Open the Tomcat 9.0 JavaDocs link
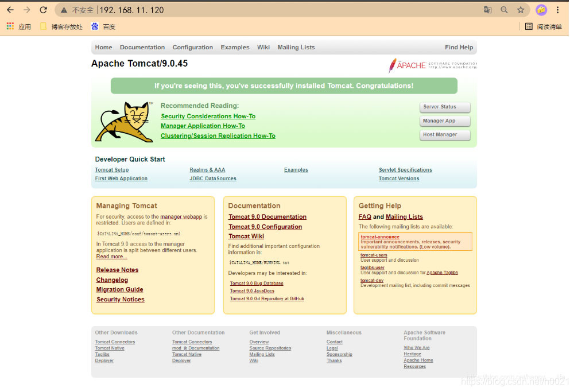 (x=252, y=291)
